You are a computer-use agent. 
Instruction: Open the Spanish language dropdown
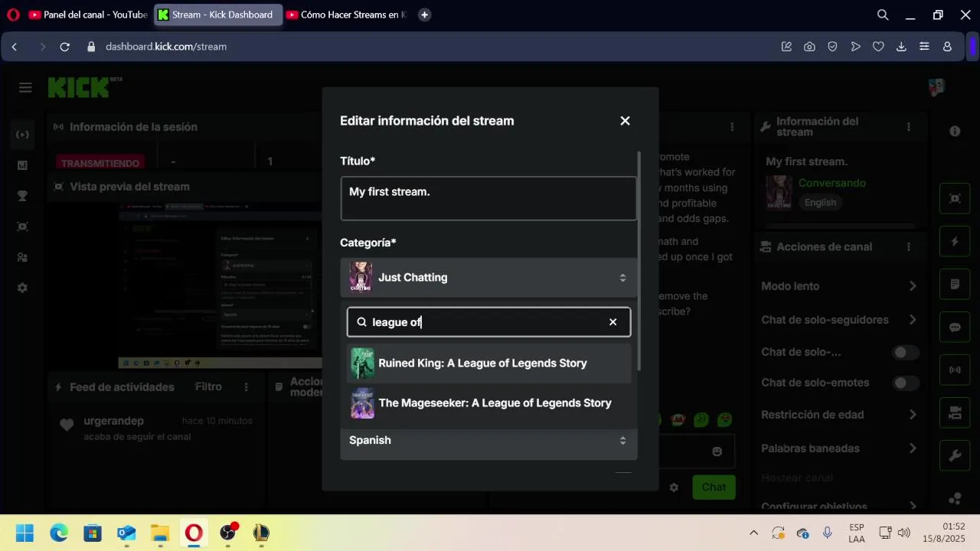point(488,441)
